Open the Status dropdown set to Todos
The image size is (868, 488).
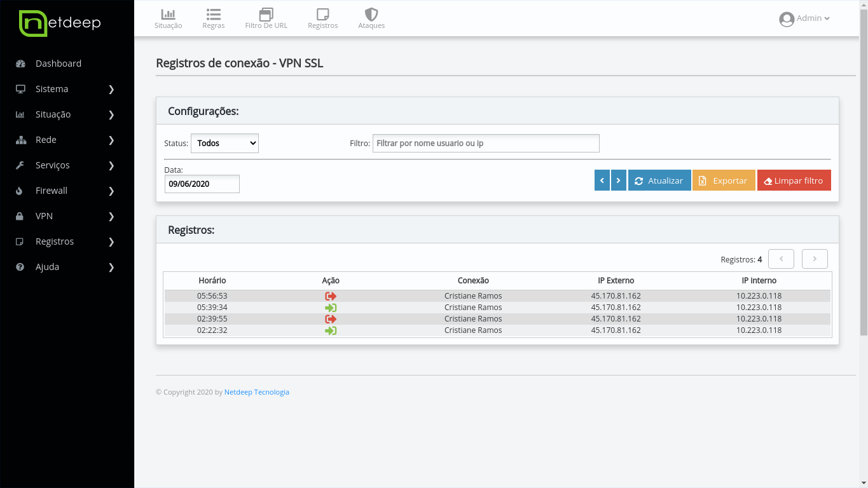[x=224, y=144]
